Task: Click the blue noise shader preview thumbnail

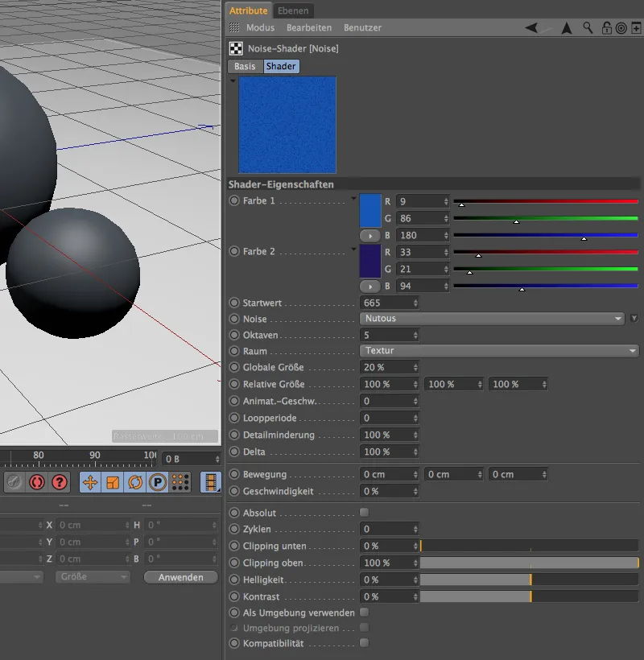Action: 287,125
